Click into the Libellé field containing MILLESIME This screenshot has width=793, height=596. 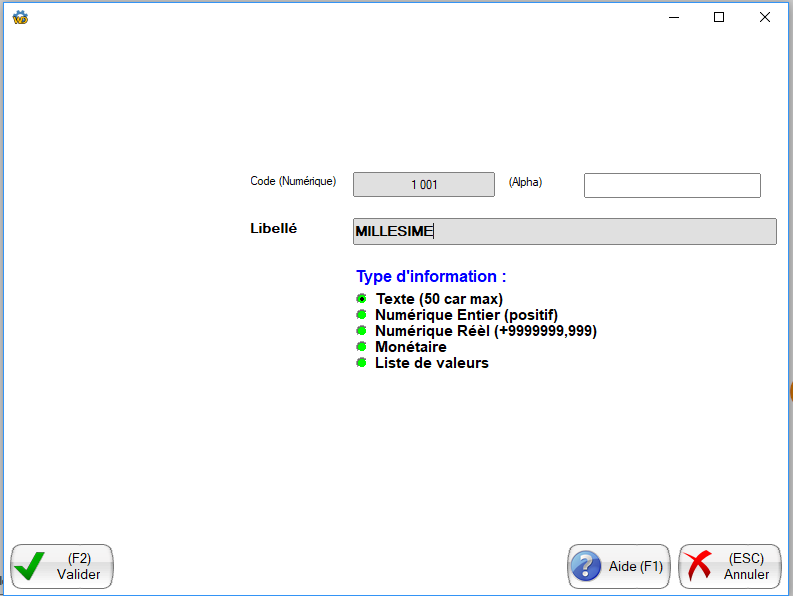564,232
